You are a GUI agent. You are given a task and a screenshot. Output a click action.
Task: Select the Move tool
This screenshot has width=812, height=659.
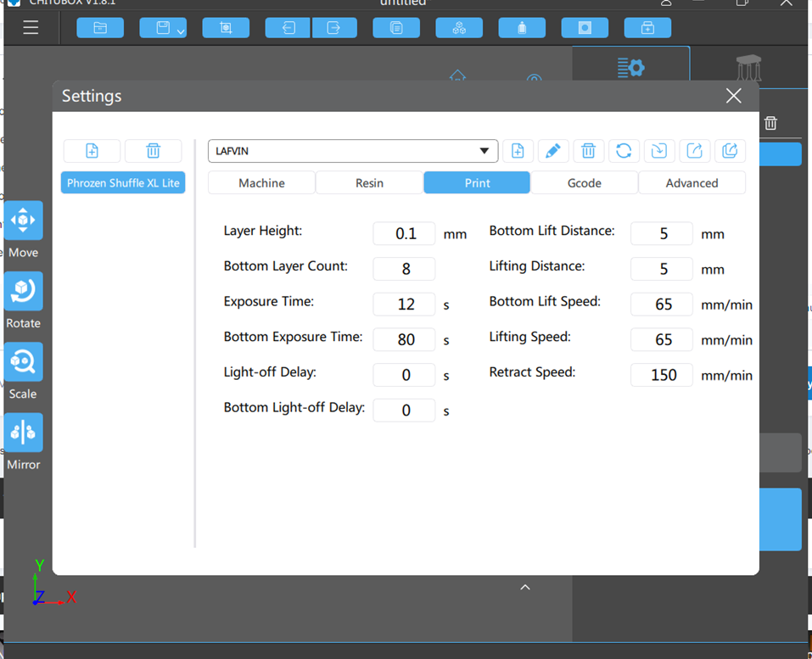pos(23,229)
